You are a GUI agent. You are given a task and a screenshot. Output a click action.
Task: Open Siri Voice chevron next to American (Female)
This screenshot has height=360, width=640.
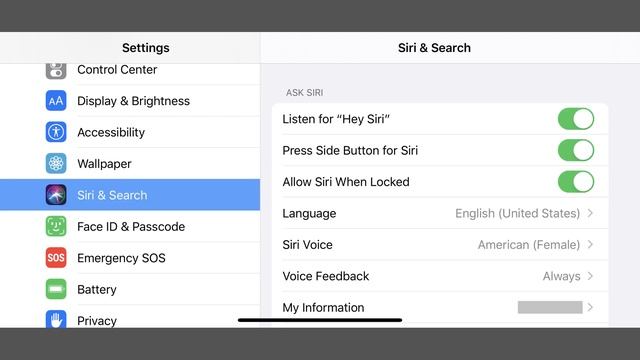click(x=590, y=244)
